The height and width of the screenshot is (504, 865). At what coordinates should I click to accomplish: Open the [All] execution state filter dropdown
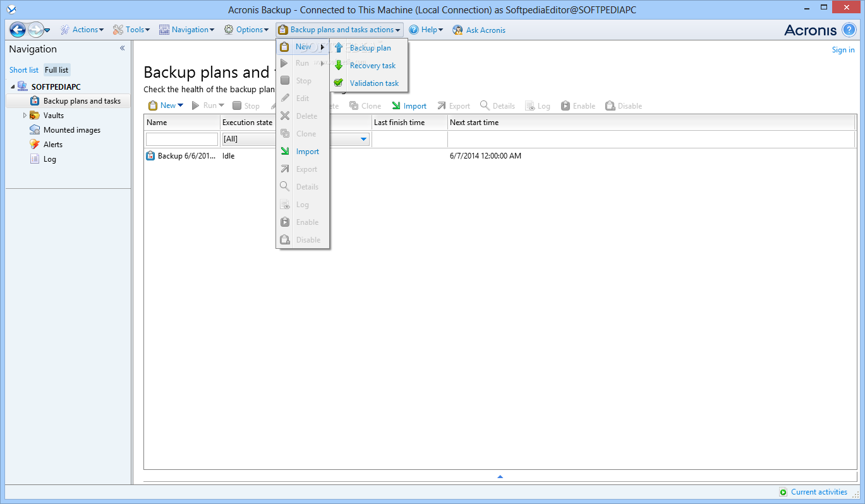pyautogui.click(x=364, y=139)
